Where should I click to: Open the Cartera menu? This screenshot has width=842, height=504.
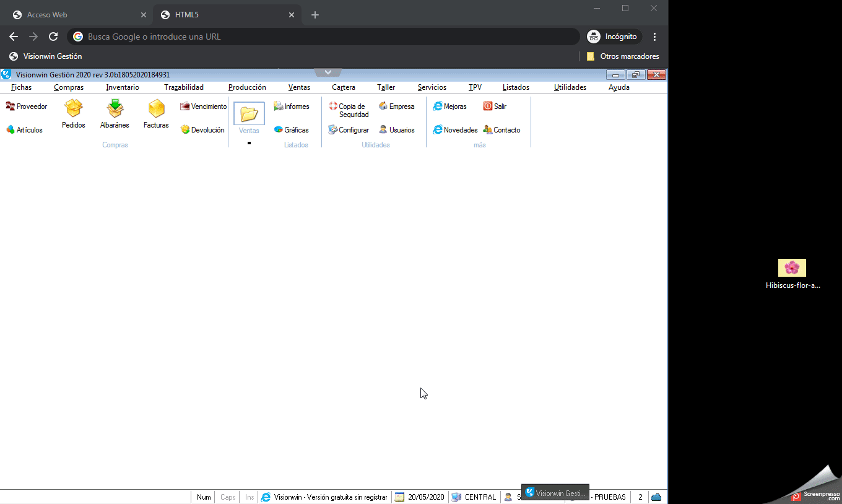pyautogui.click(x=344, y=87)
